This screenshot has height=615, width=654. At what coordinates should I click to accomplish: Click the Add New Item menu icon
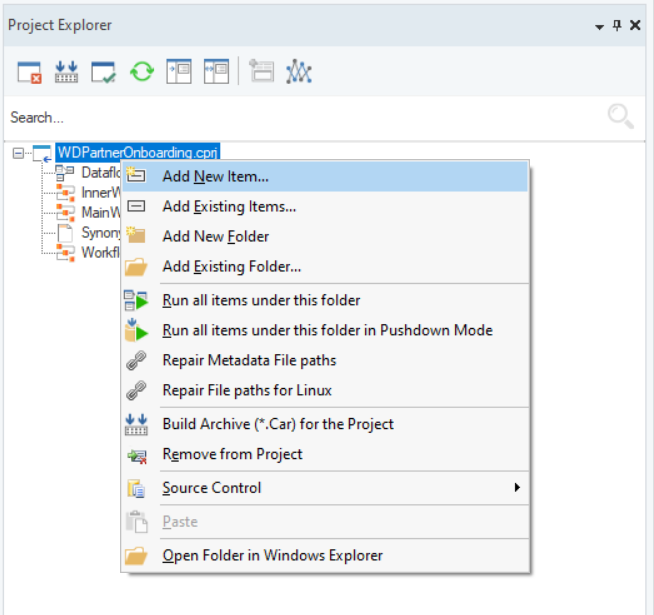pyautogui.click(x=136, y=175)
